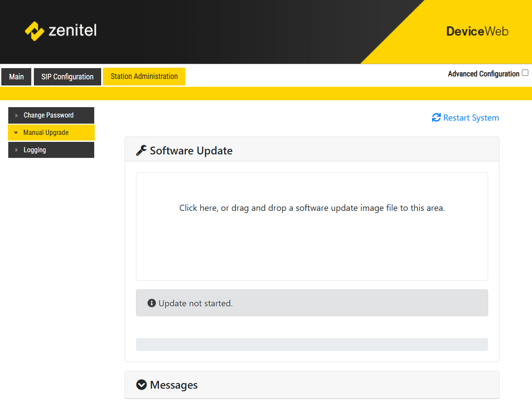Click the circled chevron icon next to Messages
The width and height of the screenshot is (532, 403).
[142, 385]
